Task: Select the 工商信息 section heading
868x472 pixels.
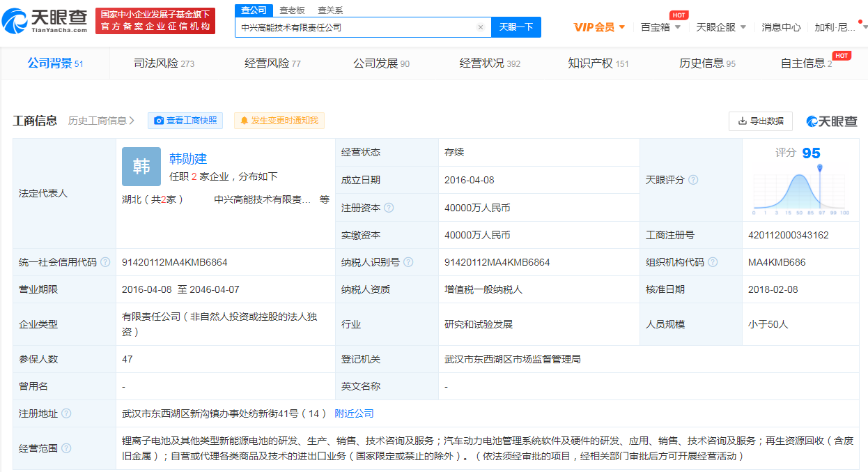Action: [35, 121]
